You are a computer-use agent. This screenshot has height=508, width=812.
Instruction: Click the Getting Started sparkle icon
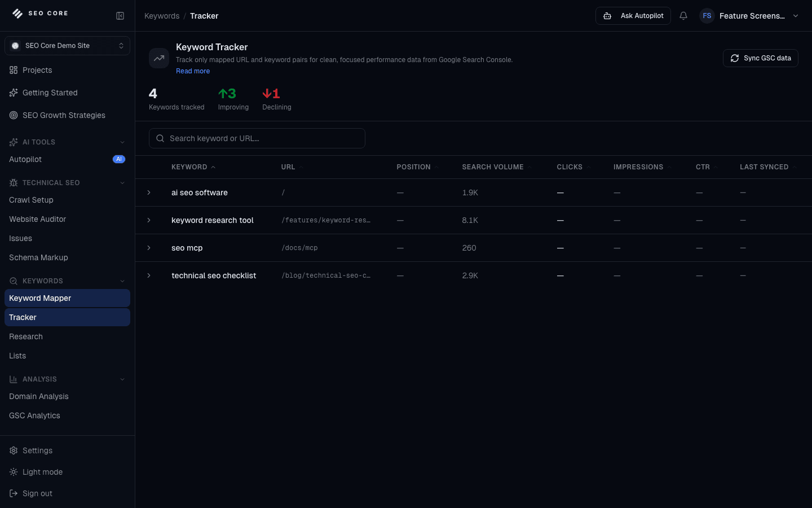(14, 93)
